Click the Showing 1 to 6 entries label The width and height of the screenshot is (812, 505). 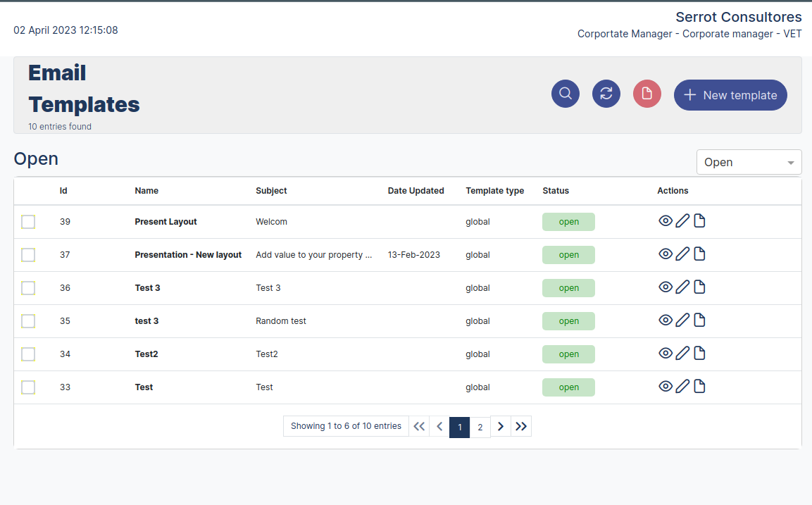346,425
